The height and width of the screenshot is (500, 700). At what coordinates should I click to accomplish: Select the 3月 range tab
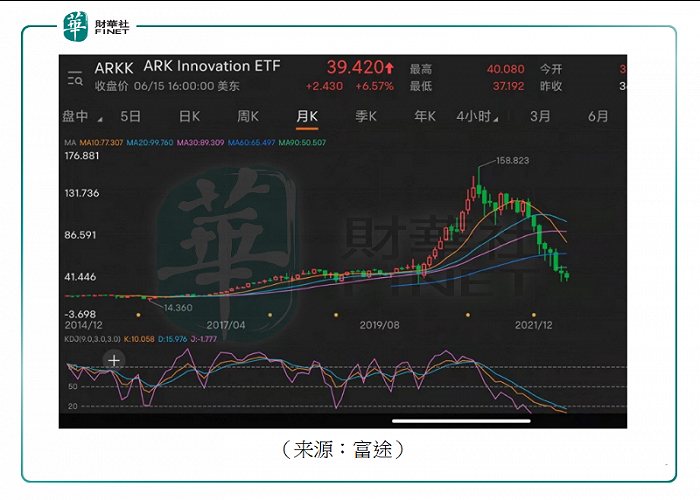point(540,117)
